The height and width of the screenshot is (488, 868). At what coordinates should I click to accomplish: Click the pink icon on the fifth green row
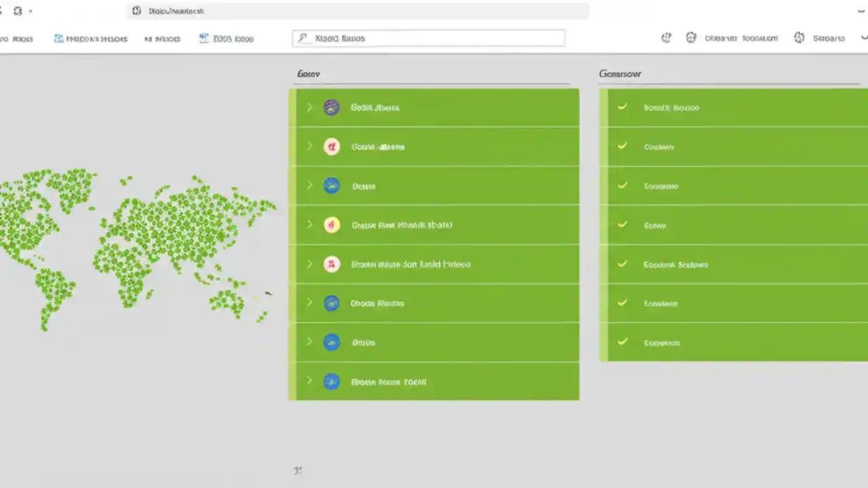(x=332, y=264)
